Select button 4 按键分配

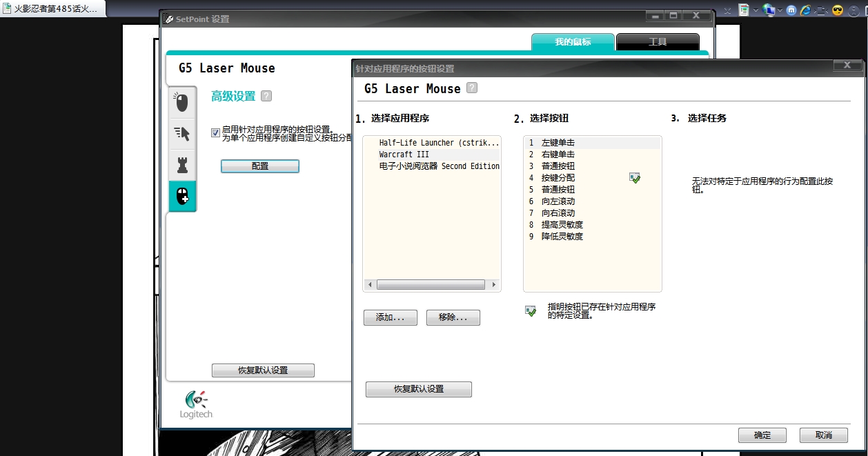pos(592,178)
